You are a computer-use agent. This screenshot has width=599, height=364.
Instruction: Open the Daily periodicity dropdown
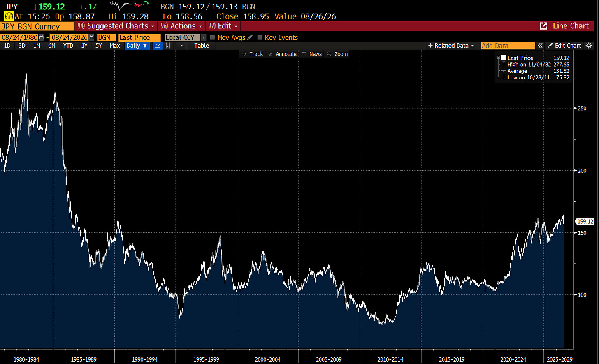[x=137, y=46]
